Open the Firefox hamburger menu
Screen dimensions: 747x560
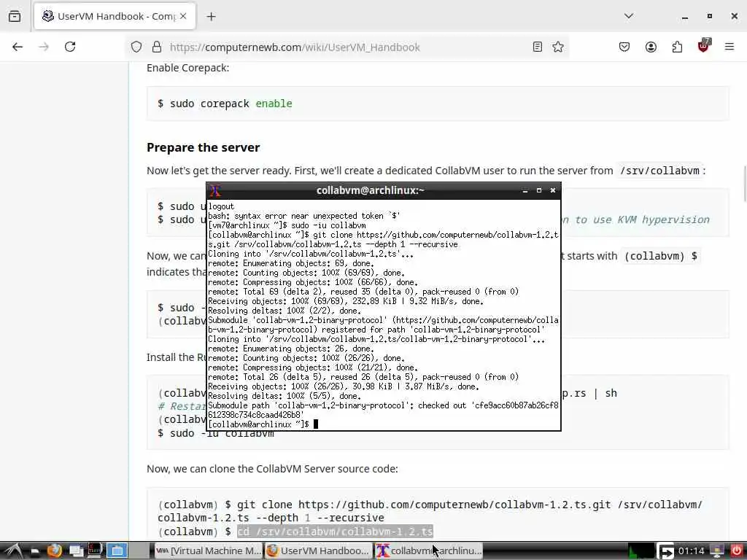729,47
